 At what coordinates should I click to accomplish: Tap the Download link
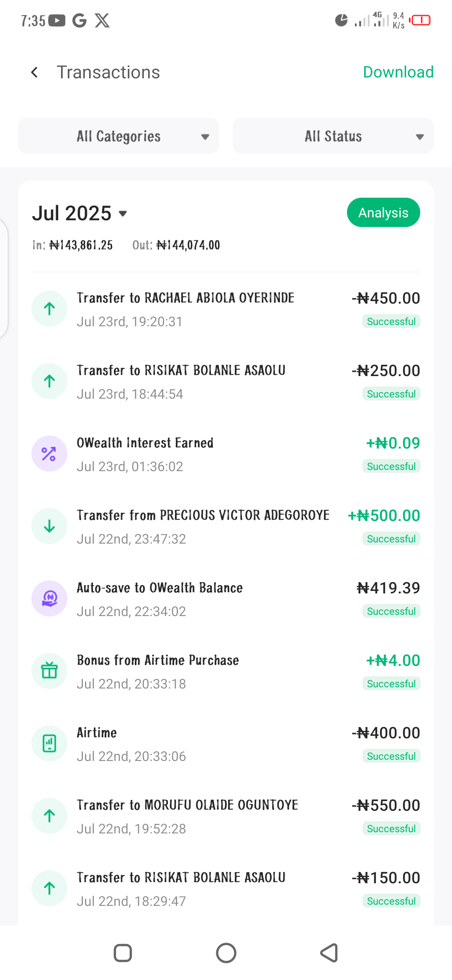(x=398, y=72)
